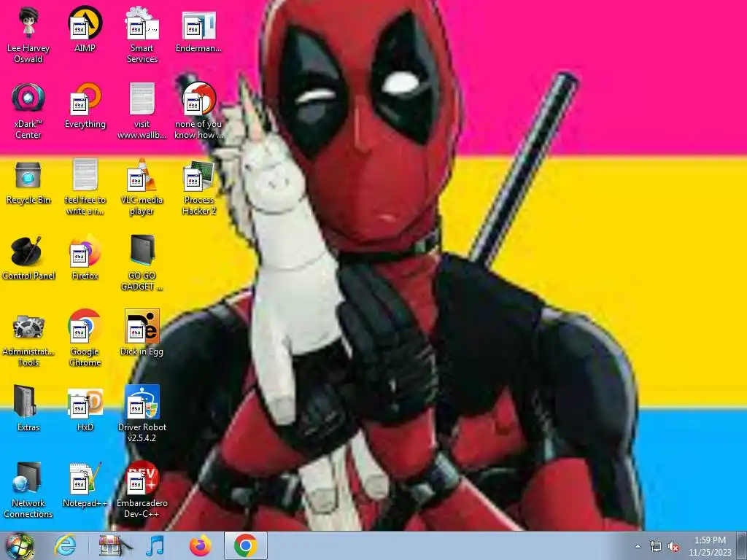
Task: Open the Lee Harvey Oswald desktop icon
Action: pos(28,35)
